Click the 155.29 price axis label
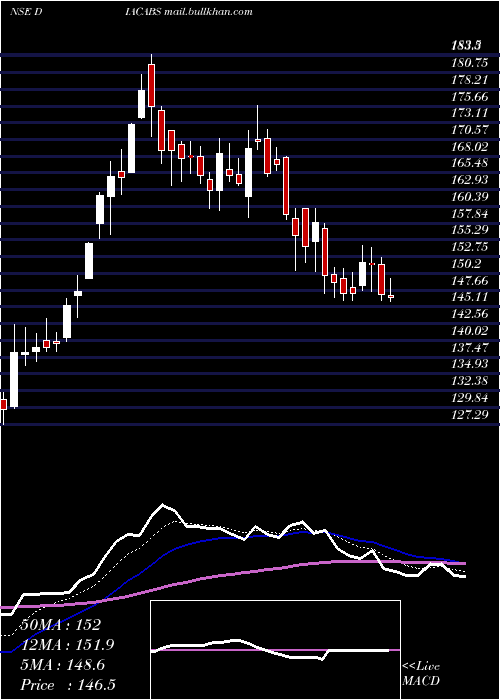The image size is (500, 700). click(x=470, y=230)
